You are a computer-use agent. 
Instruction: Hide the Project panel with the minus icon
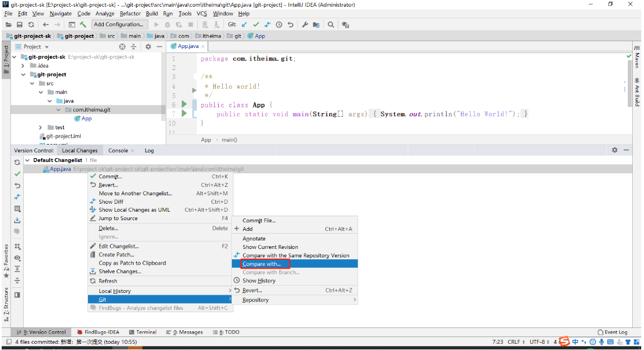pos(160,47)
